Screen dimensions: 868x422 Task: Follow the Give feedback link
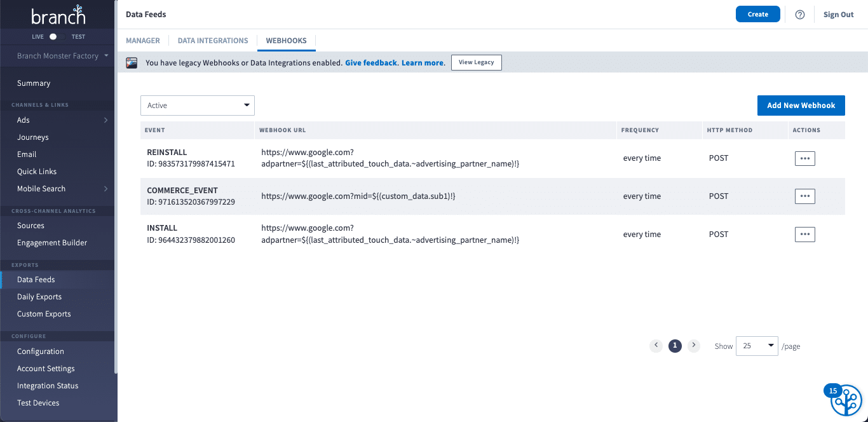pos(370,62)
